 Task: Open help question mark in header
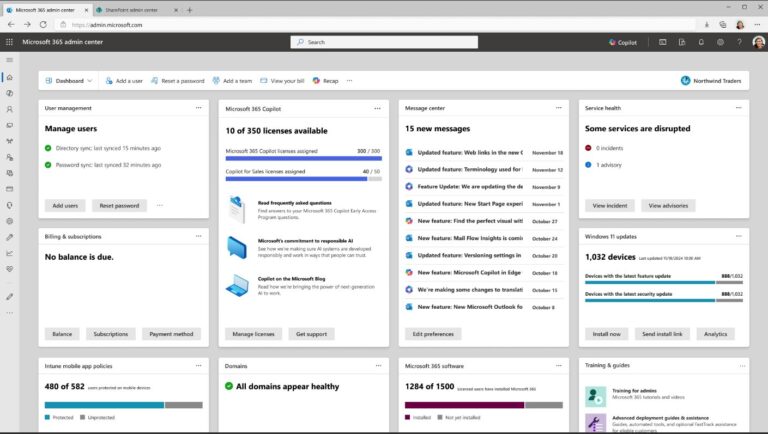coord(739,42)
